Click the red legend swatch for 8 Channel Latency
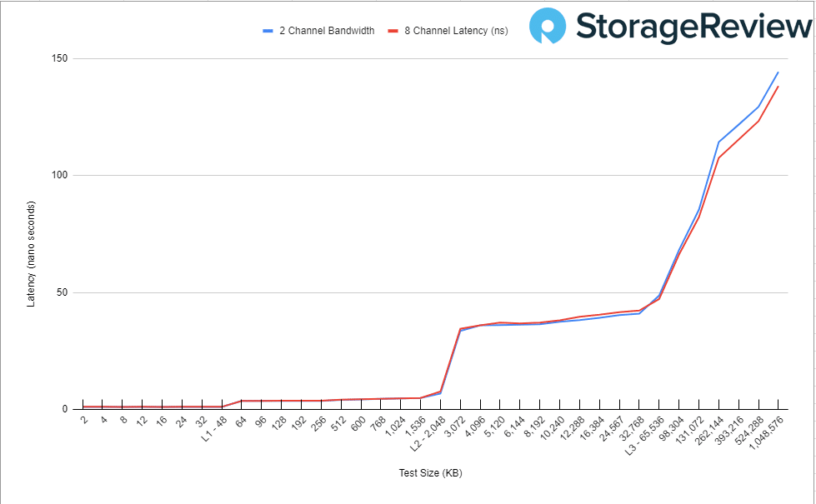The image size is (816, 504). click(x=393, y=31)
